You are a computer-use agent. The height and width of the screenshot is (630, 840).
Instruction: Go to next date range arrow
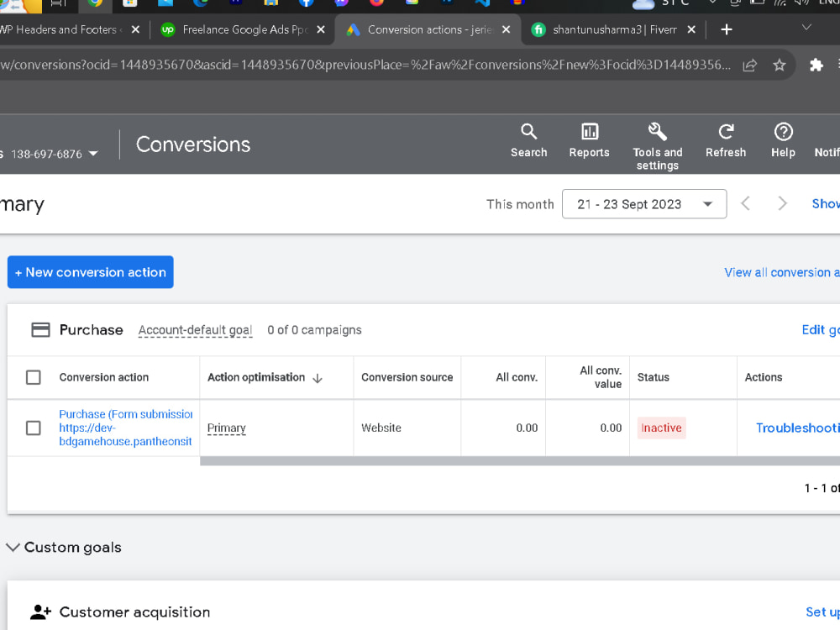pos(782,203)
